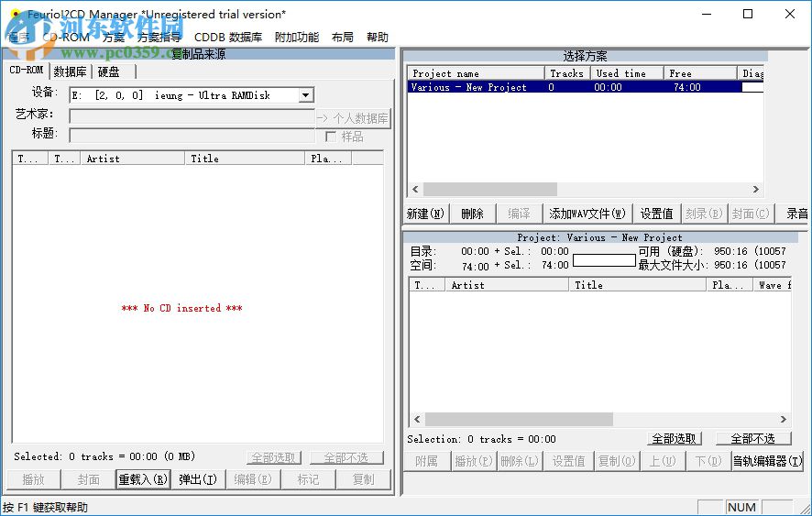812x516 pixels.
Task: Click the 复制(O) button
Action: pyautogui.click(x=617, y=461)
